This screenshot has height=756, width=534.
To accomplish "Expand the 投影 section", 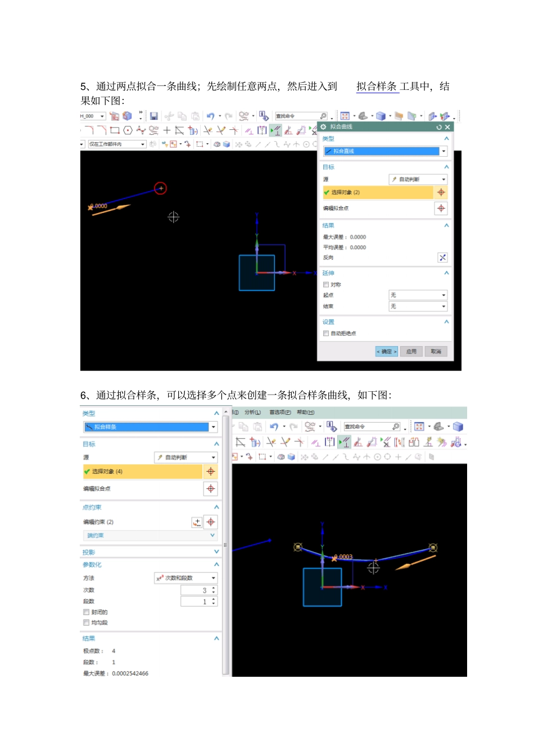I will [216, 552].
